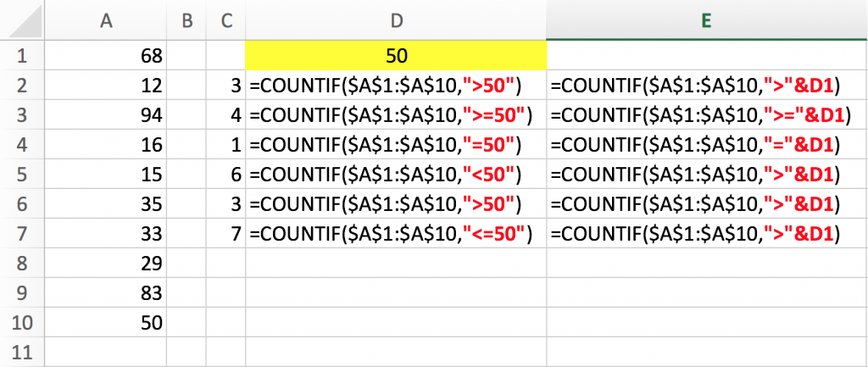Select the COUNTIF formula with "<=50" criterion
868x367 pixels.
coord(395,232)
